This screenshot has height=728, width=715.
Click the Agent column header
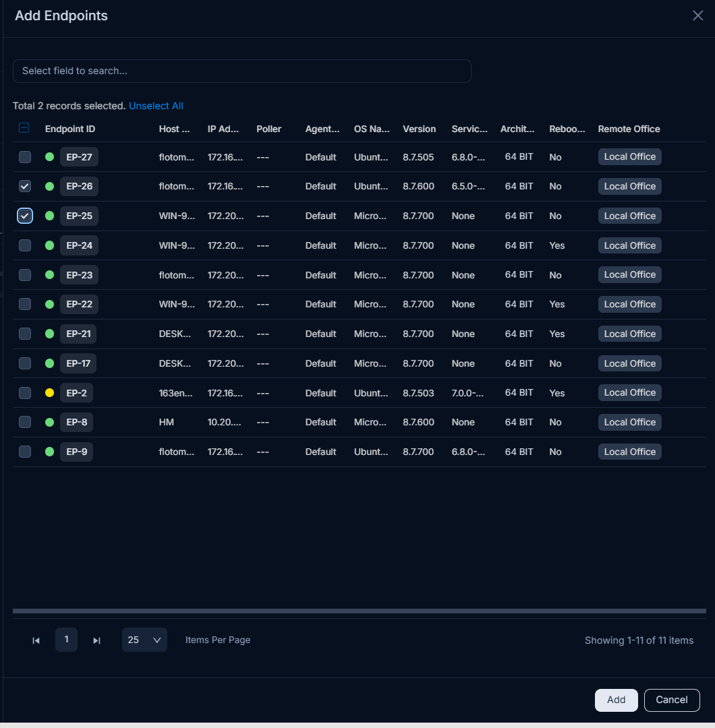coord(322,129)
